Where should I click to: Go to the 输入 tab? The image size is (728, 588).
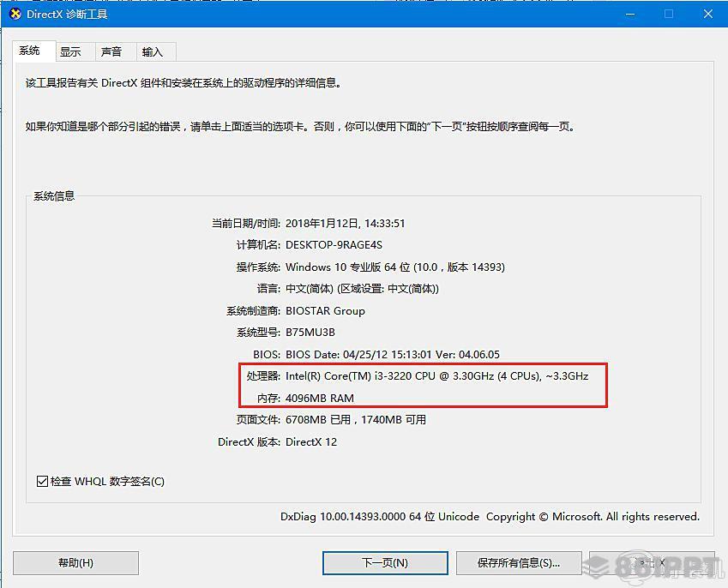[153, 51]
